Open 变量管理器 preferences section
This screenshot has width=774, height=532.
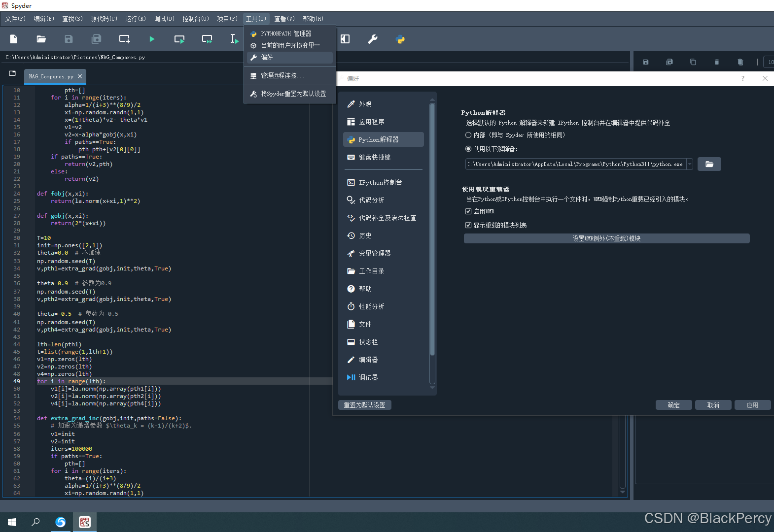pyautogui.click(x=384, y=253)
